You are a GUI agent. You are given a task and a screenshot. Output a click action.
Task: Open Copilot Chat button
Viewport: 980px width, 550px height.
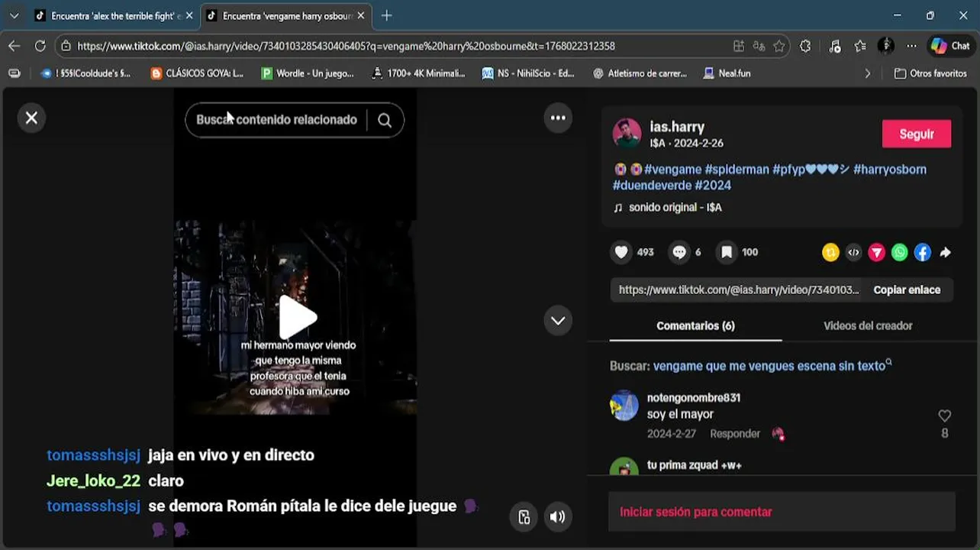(x=950, y=46)
